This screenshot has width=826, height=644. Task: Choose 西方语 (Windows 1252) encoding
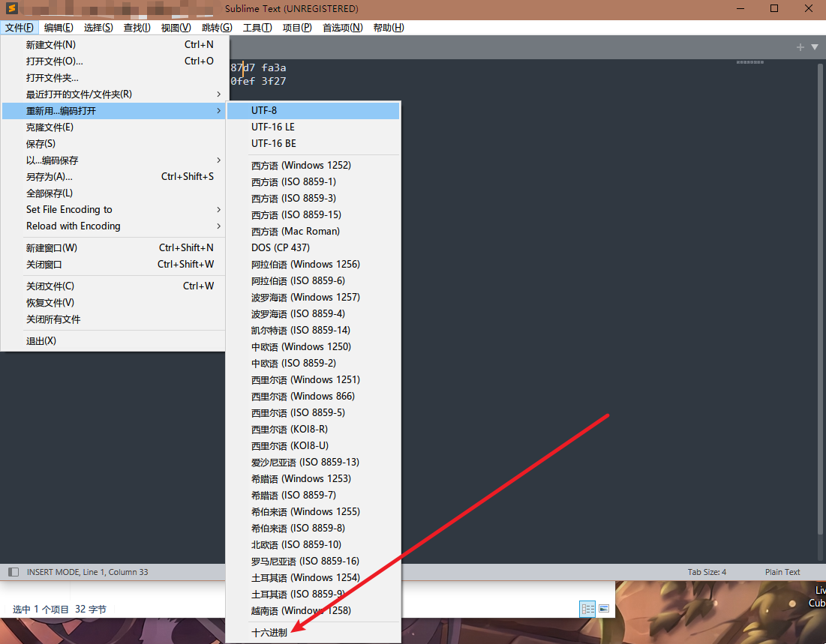314,166
